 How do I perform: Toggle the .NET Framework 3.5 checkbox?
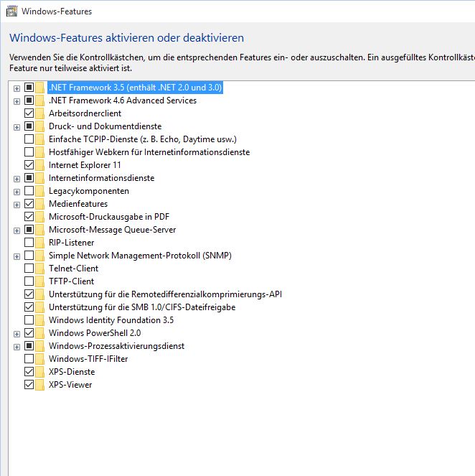pos(29,87)
